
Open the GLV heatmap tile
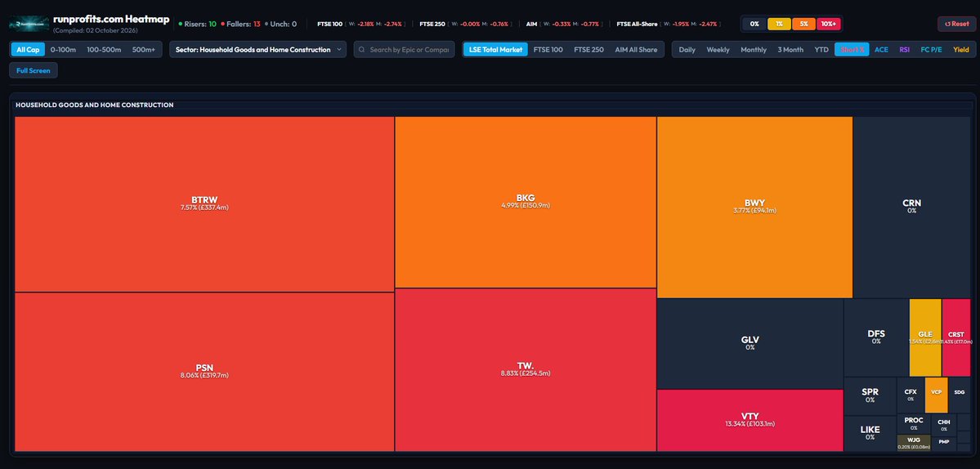point(750,343)
